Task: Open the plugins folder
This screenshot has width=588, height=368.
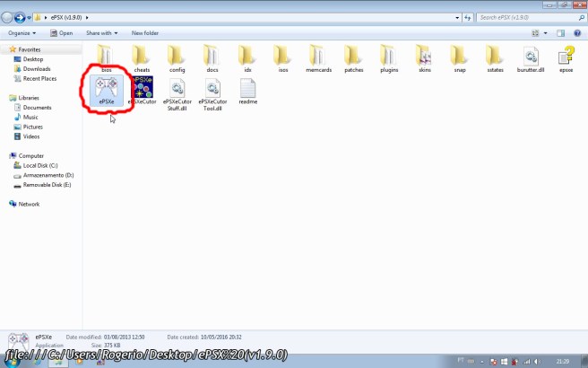Action: pyautogui.click(x=389, y=57)
